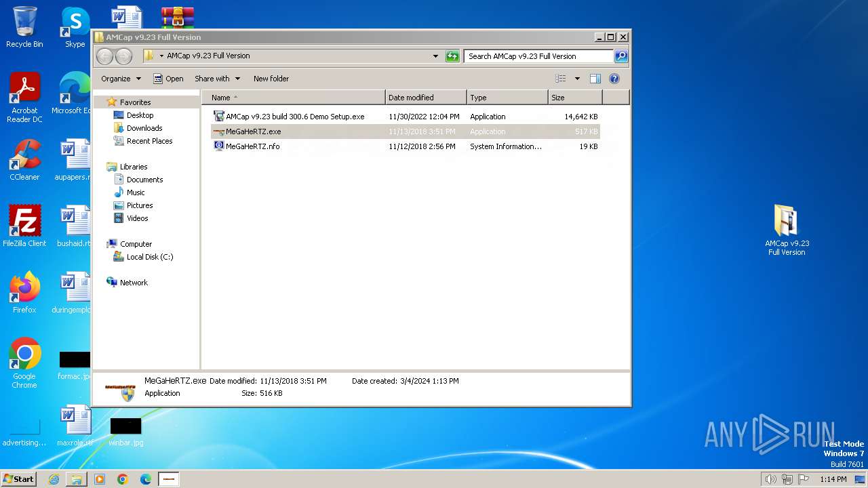Expand the view options dropdown arrow
The image size is (868, 488).
click(x=577, y=79)
